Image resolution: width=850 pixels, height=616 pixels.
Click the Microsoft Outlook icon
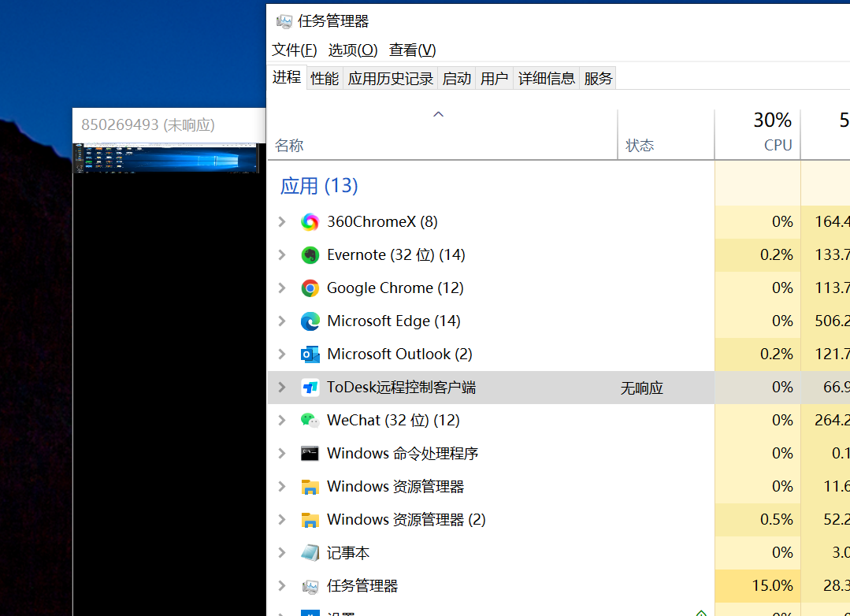click(x=310, y=354)
